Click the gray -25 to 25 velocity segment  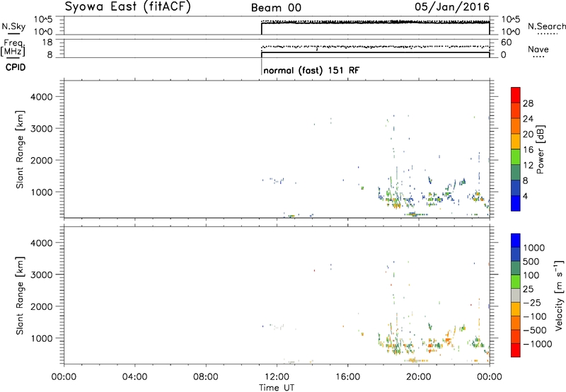(x=516, y=296)
